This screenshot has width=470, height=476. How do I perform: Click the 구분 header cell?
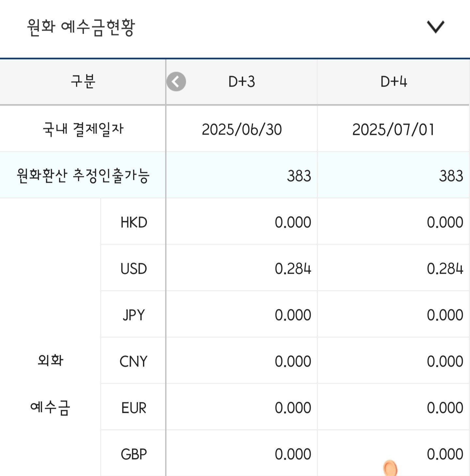[83, 82]
